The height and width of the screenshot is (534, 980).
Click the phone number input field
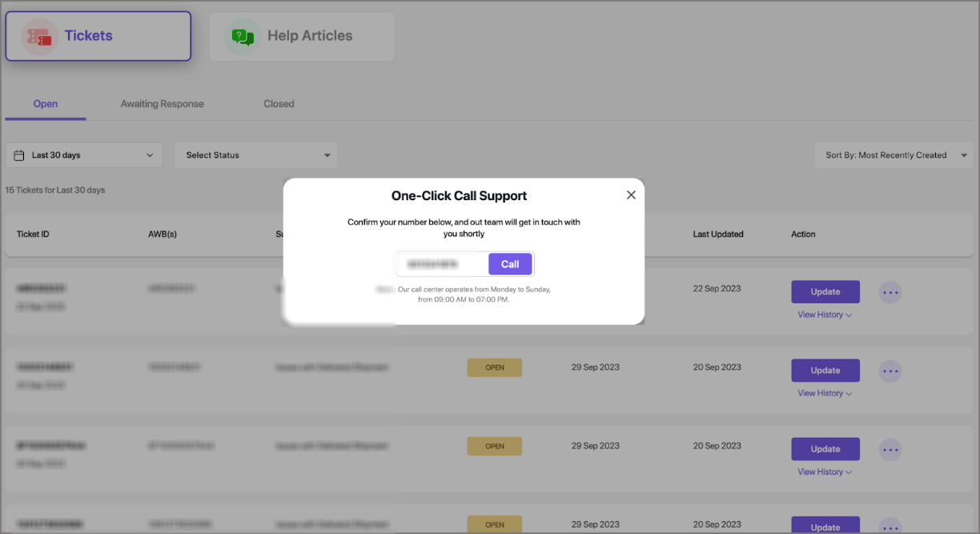[x=443, y=264]
